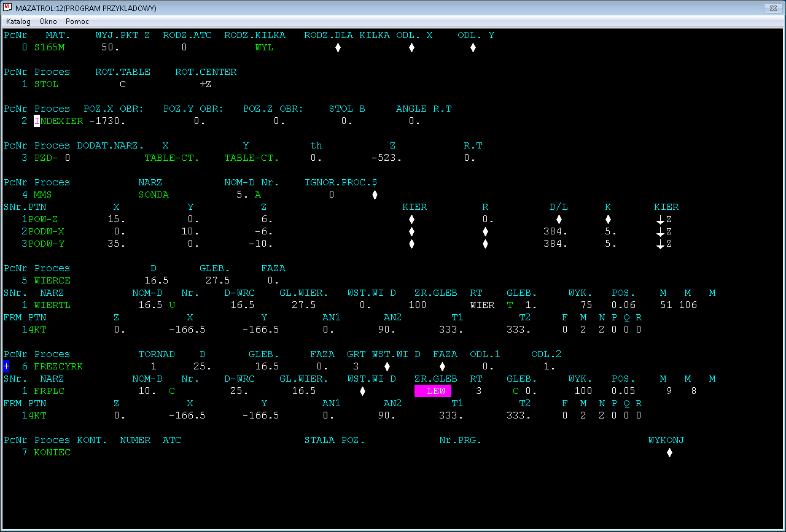The width and height of the screenshot is (786, 532).
Task: Click the 27.5 GLEB. value of WIERCE
Action: coord(218,280)
